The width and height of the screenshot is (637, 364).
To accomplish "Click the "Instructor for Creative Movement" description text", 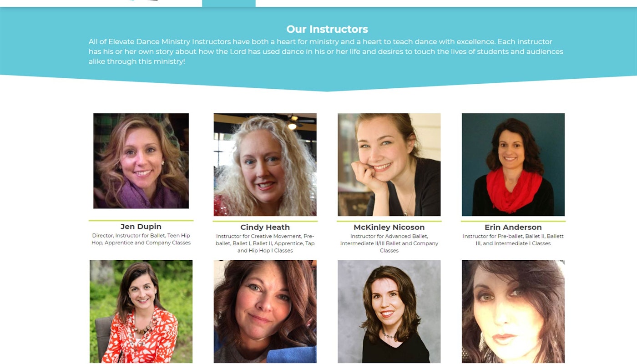I will point(265,243).
